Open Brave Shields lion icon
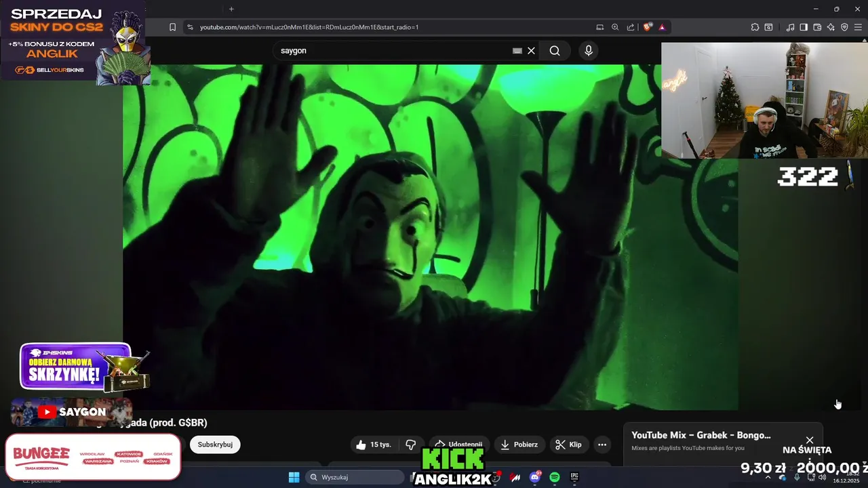This screenshot has width=868, height=488. (x=648, y=27)
